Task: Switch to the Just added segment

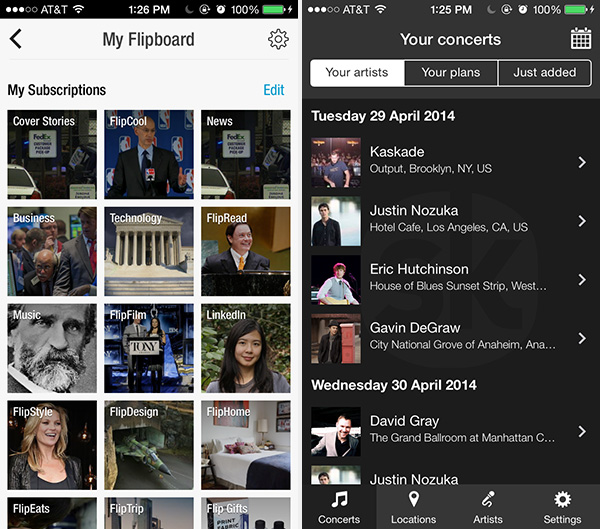Action: 545,72
